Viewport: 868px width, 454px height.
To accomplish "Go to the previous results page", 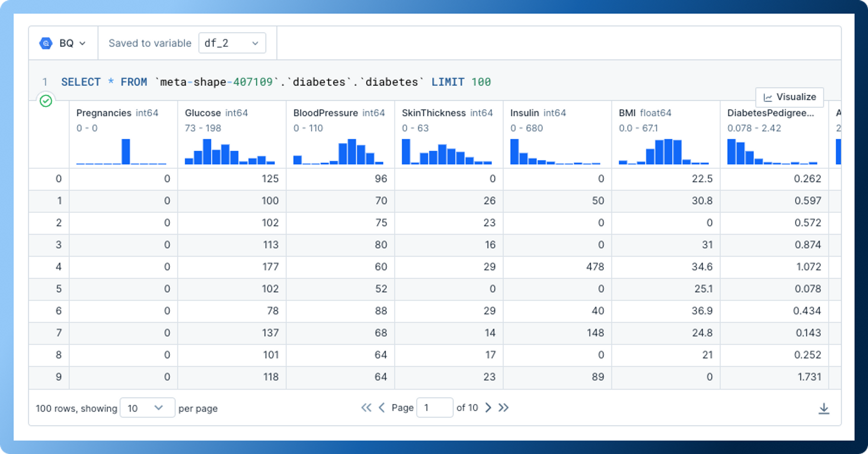I will click(381, 407).
